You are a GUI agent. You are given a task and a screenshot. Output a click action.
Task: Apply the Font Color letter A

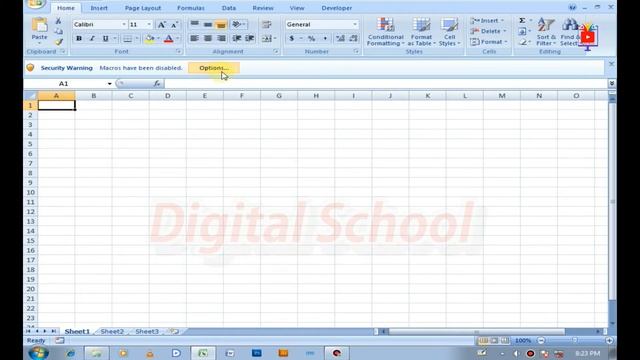(x=169, y=38)
